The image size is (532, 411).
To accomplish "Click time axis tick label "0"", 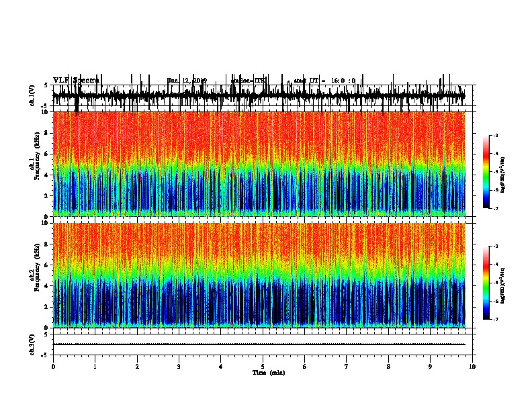I will click(x=53, y=367).
